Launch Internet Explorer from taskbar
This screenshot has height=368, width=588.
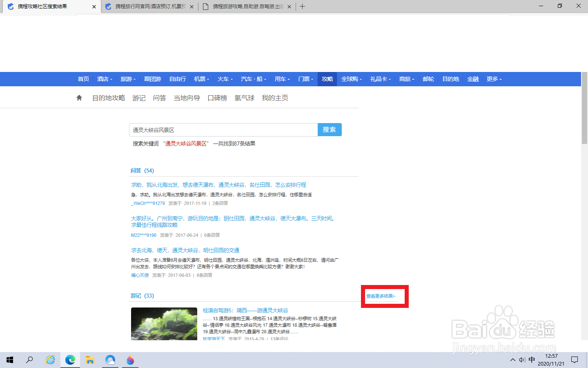50,360
